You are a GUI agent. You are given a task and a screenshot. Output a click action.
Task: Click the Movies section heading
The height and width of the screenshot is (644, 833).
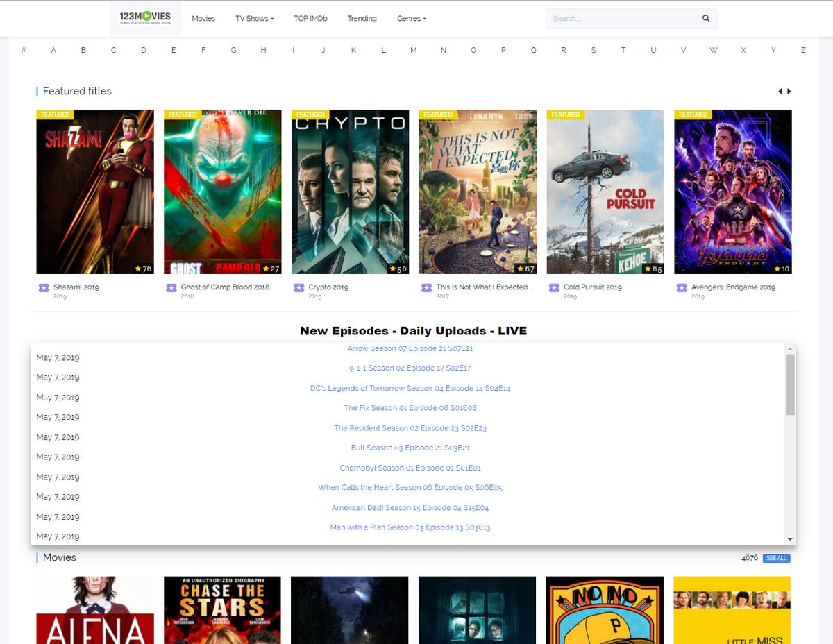pyautogui.click(x=60, y=557)
